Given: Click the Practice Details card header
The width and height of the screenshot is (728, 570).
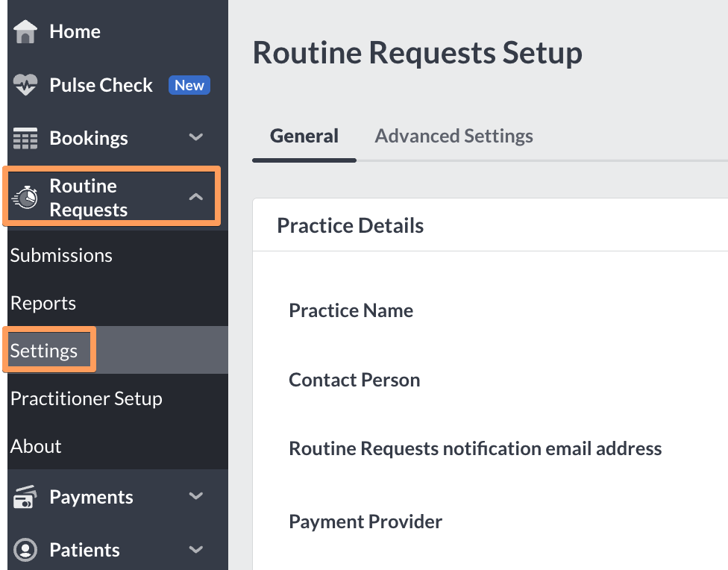Looking at the screenshot, I should (x=350, y=226).
